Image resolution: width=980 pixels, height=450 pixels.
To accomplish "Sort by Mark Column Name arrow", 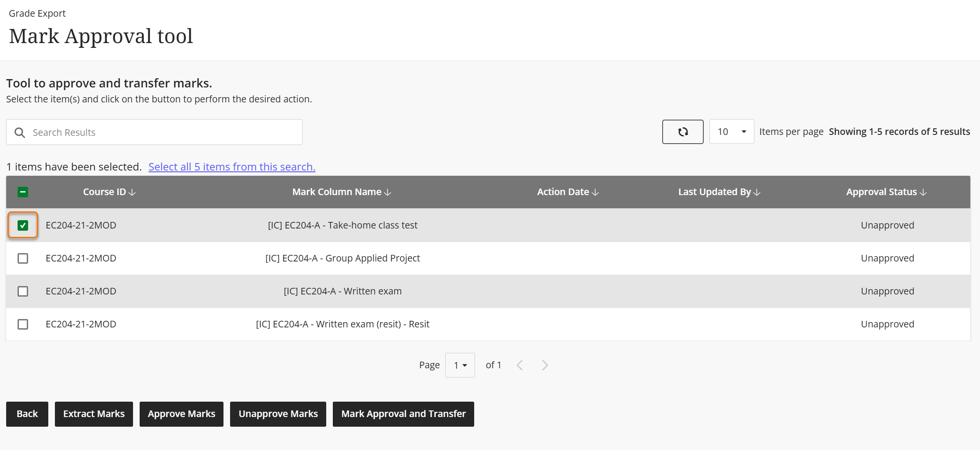I will (x=387, y=192).
